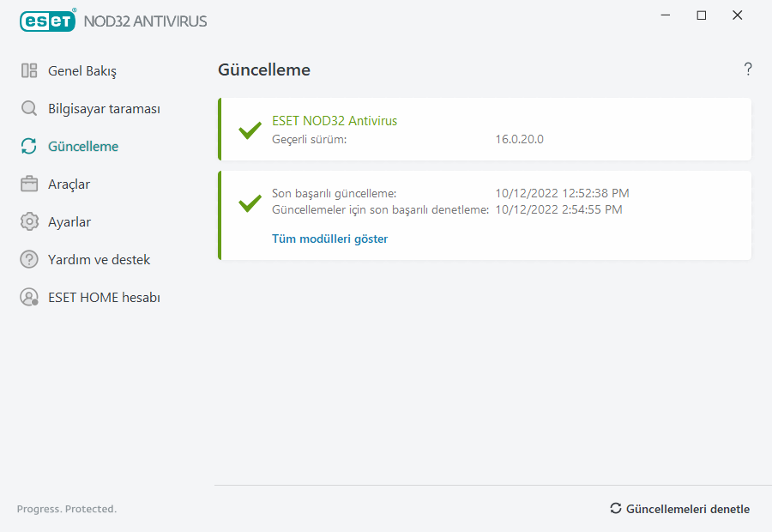Screen dimensions: 772x532
Task: Open Yardım ve destek page
Action: pos(99,259)
